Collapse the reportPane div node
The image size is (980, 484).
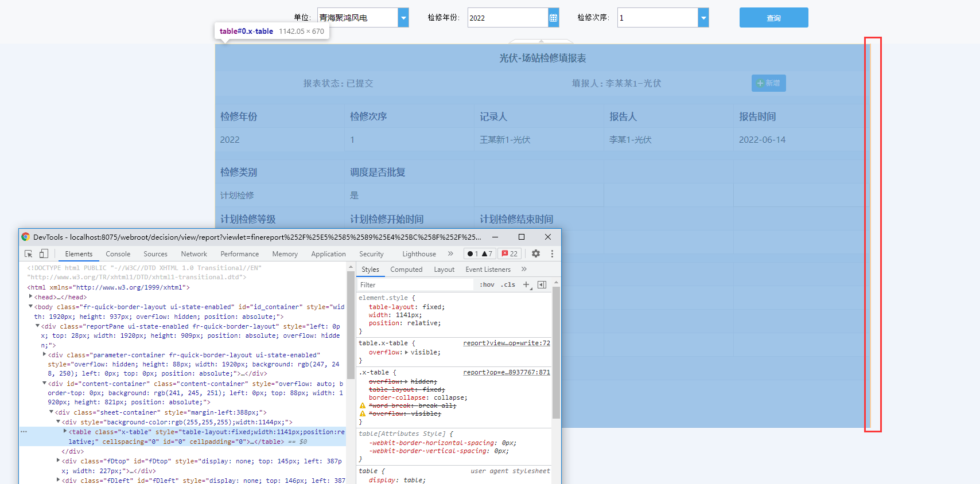(x=37, y=326)
